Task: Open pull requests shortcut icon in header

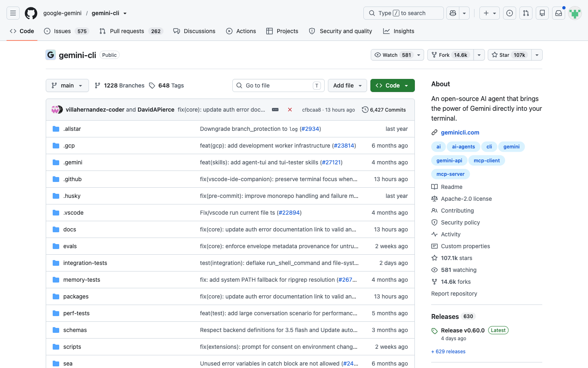Action: pyautogui.click(x=526, y=13)
